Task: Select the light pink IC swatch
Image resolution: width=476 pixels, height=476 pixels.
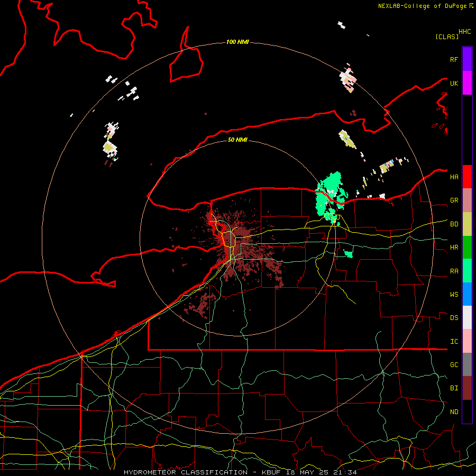Action: 467,341
